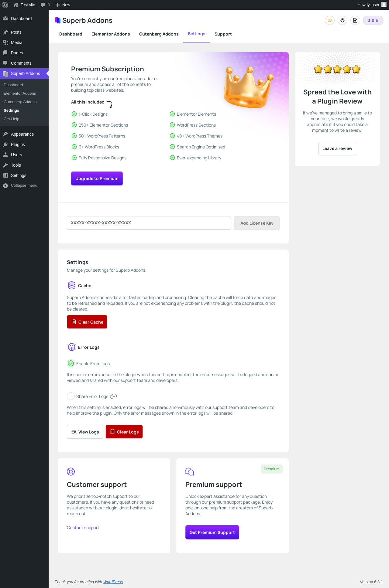Screen dimensions: 389x588
Task: Enable the Share Error Logs option
Action: click(71, 396)
